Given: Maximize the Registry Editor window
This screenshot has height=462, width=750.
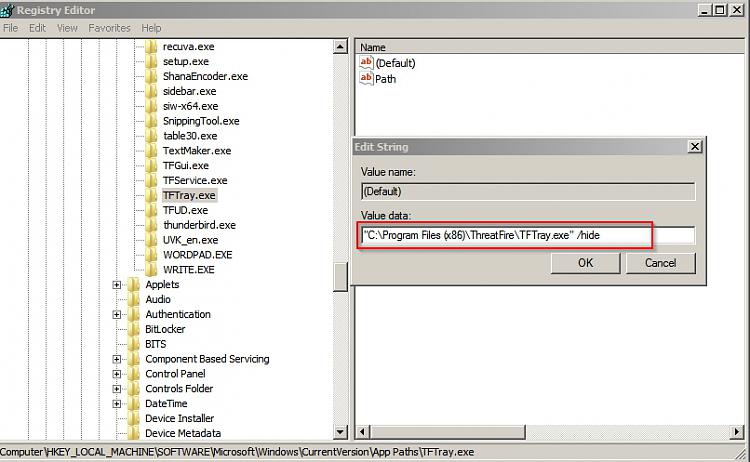Looking at the screenshot, I should 720,10.
